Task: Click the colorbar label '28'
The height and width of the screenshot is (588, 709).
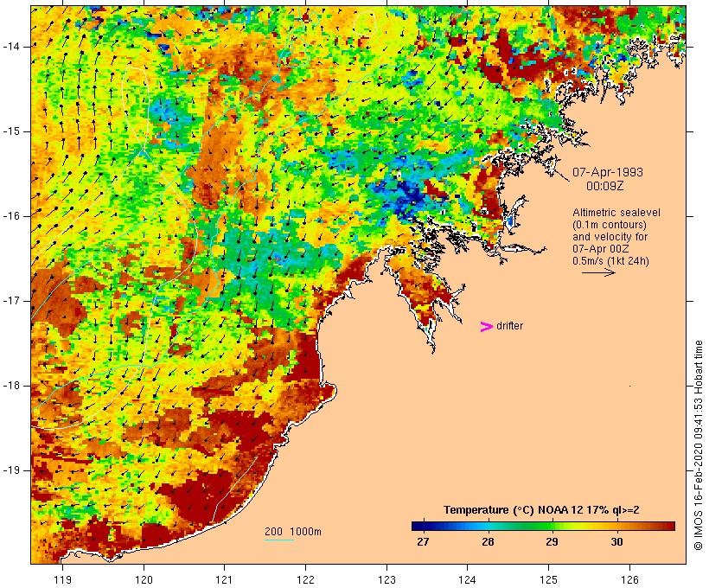Action: click(488, 541)
